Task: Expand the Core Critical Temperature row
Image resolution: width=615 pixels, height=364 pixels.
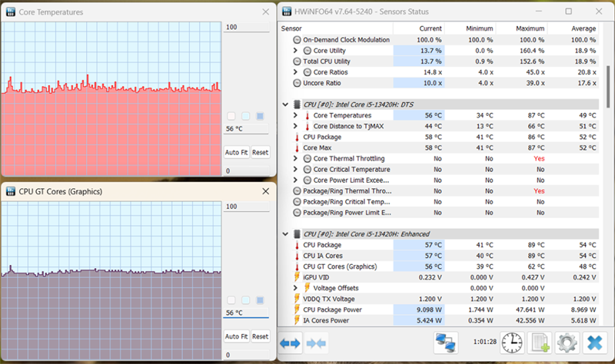Action: [x=295, y=169]
